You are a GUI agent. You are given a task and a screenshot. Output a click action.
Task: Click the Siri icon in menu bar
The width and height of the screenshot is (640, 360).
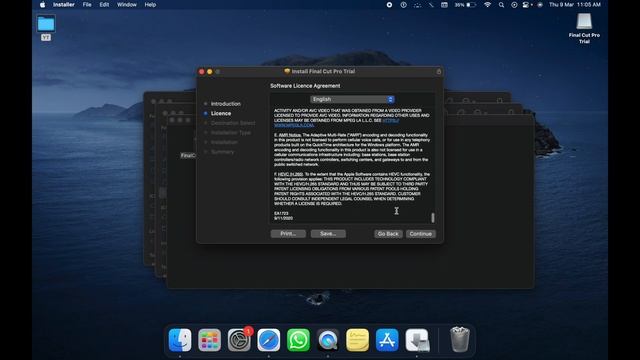(540, 4)
